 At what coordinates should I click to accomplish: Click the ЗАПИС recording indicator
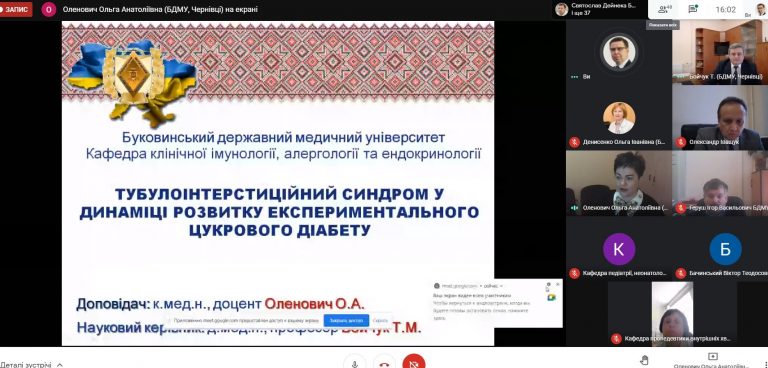coord(16,9)
